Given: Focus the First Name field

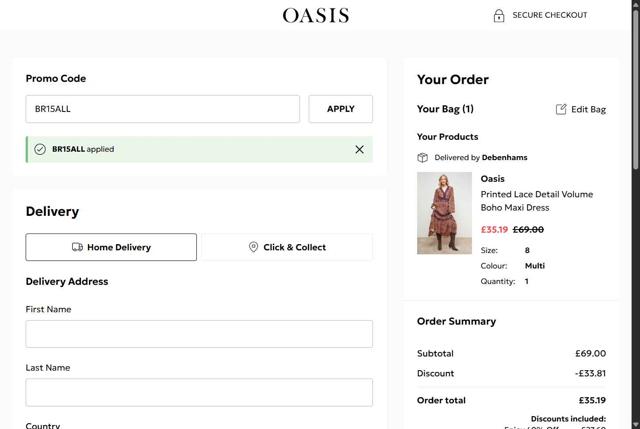Looking at the screenshot, I should coord(199,334).
